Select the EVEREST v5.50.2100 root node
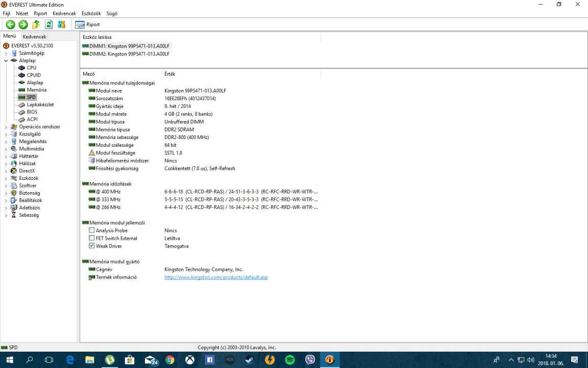The image size is (588, 368). [32, 46]
